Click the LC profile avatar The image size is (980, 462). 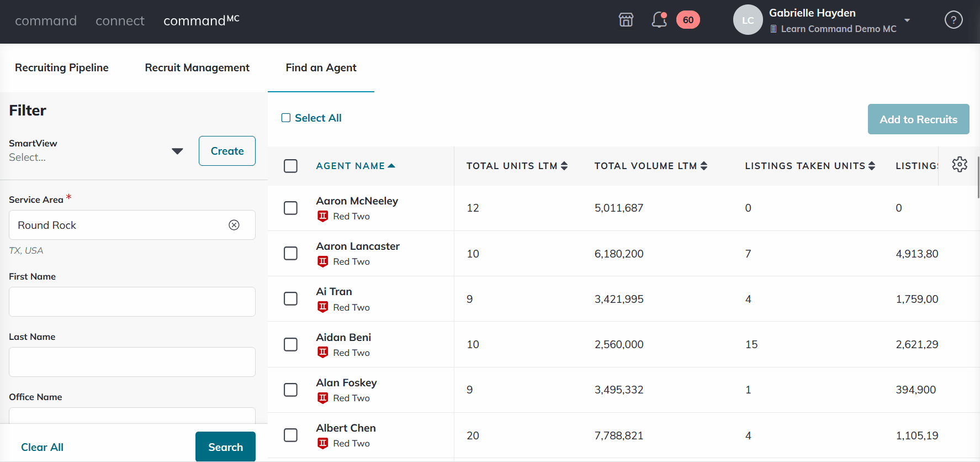pyautogui.click(x=748, y=20)
